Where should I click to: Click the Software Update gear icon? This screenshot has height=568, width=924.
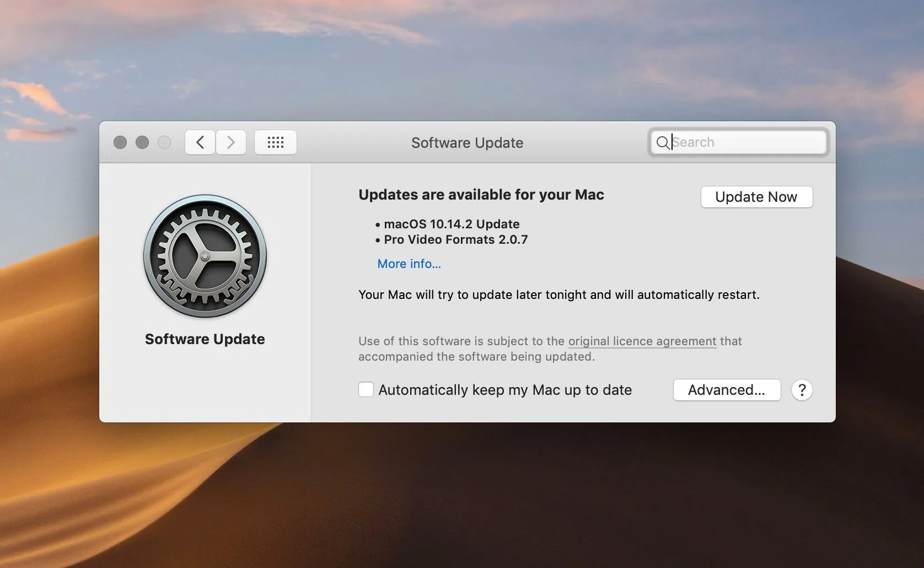(205, 256)
